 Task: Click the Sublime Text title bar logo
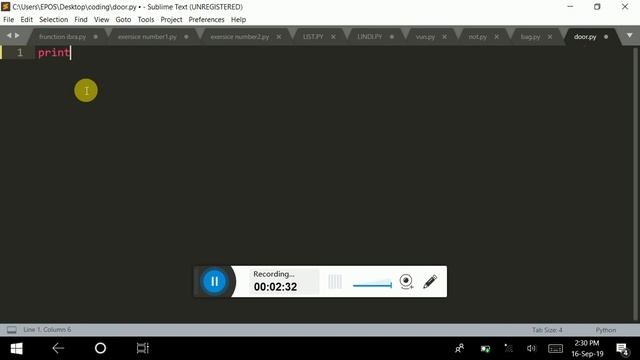5,7
